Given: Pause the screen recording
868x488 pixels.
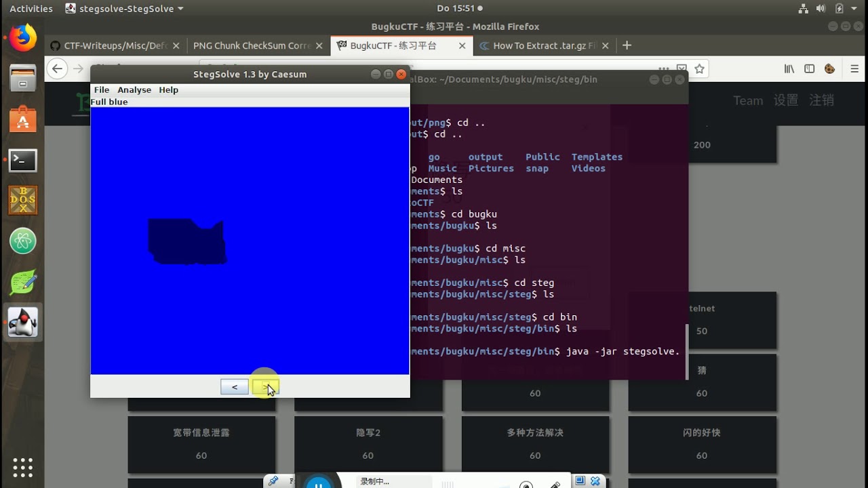Looking at the screenshot, I should (317, 483).
